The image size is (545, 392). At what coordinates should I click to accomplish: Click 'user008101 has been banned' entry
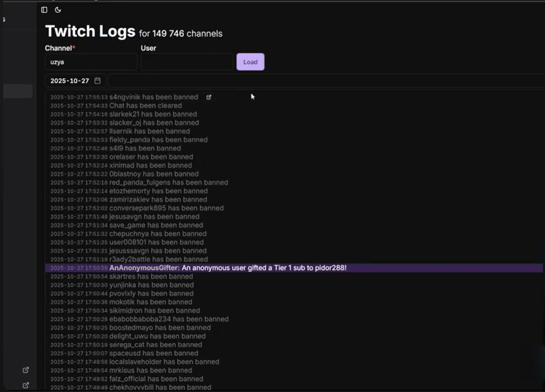click(x=157, y=242)
